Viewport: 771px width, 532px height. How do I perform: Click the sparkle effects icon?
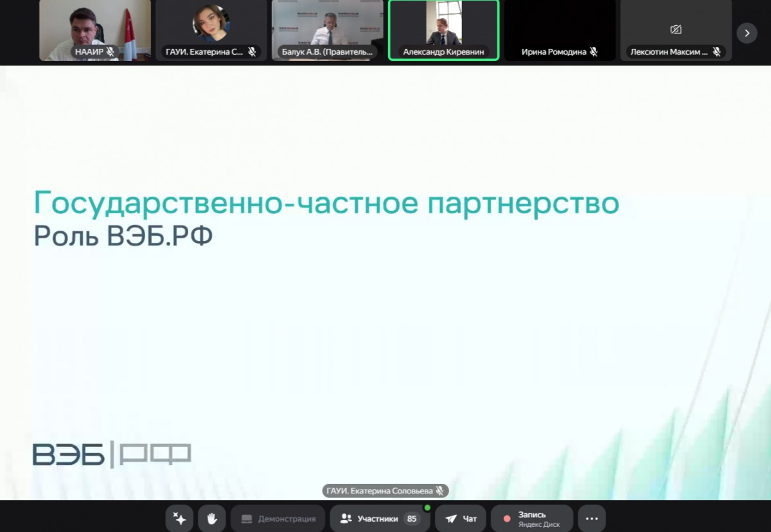[x=179, y=519]
